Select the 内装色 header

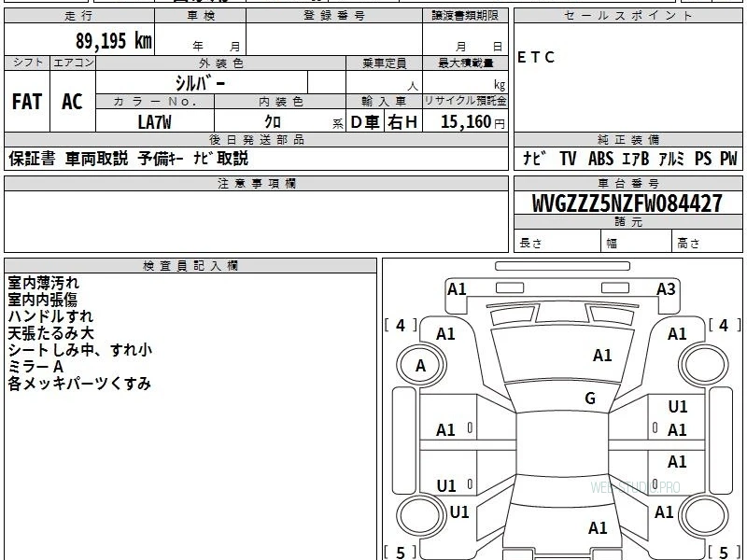pos(280,102)
